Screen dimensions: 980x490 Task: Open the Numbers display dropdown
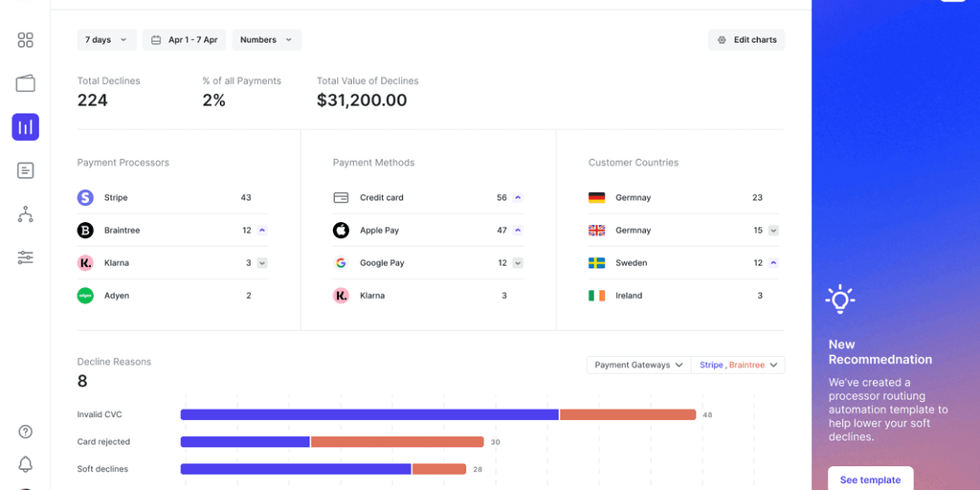coord(266,40)
